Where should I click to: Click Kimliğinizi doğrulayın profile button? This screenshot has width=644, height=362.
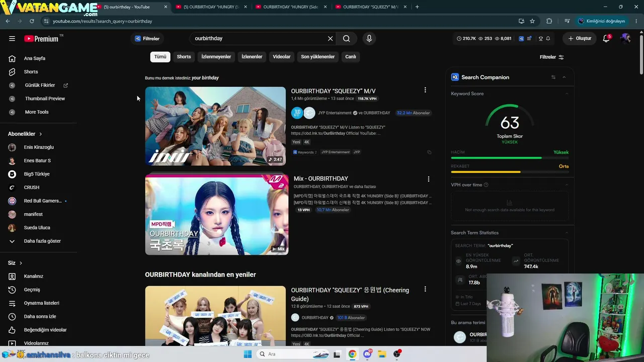(602, 21)
